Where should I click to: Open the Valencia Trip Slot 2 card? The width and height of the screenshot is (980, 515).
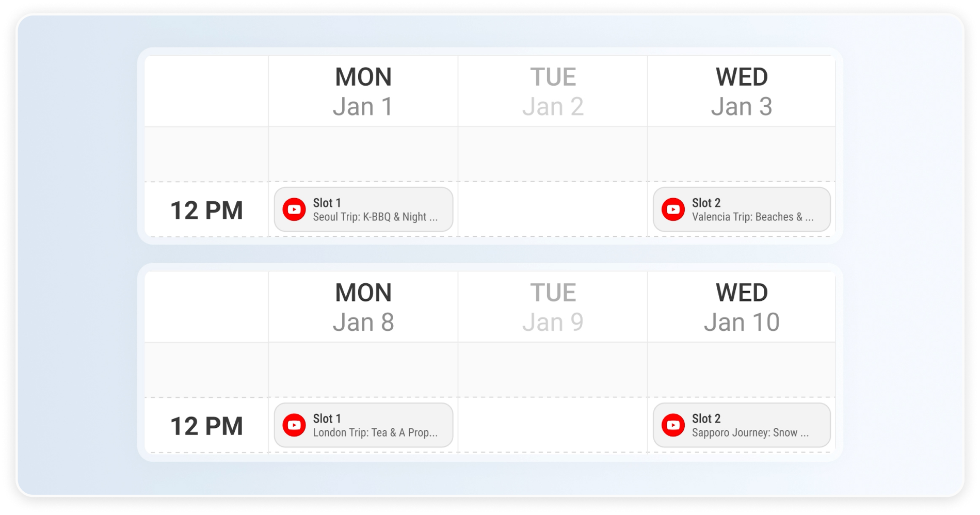pos(752,210)
